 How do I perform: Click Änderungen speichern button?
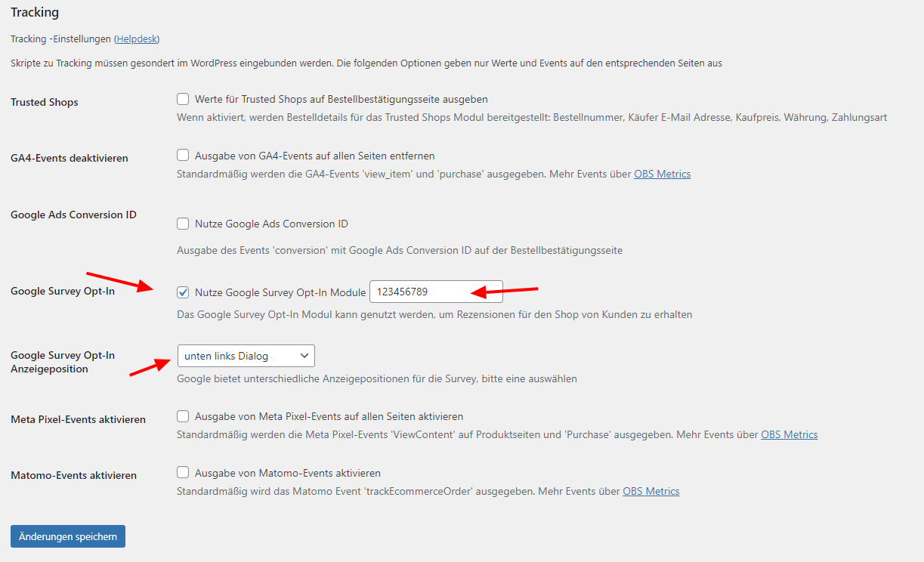pyautogui.click(x=68, y=536)
